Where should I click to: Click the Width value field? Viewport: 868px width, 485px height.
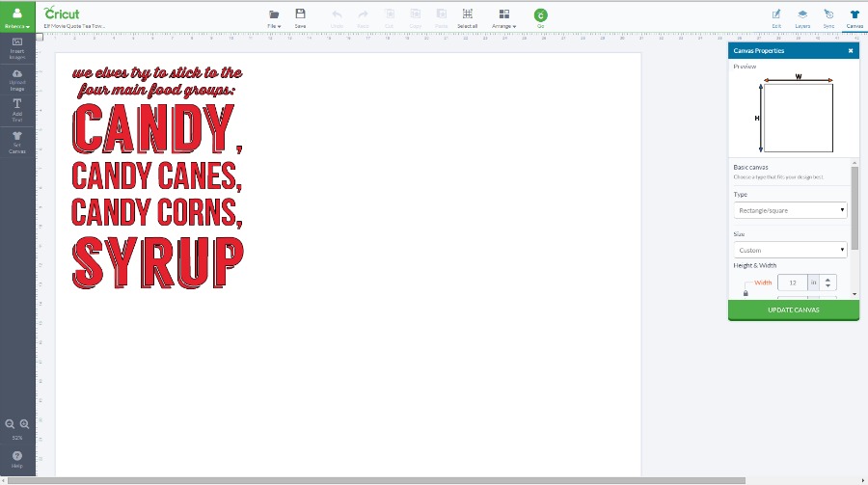(792, 283)
